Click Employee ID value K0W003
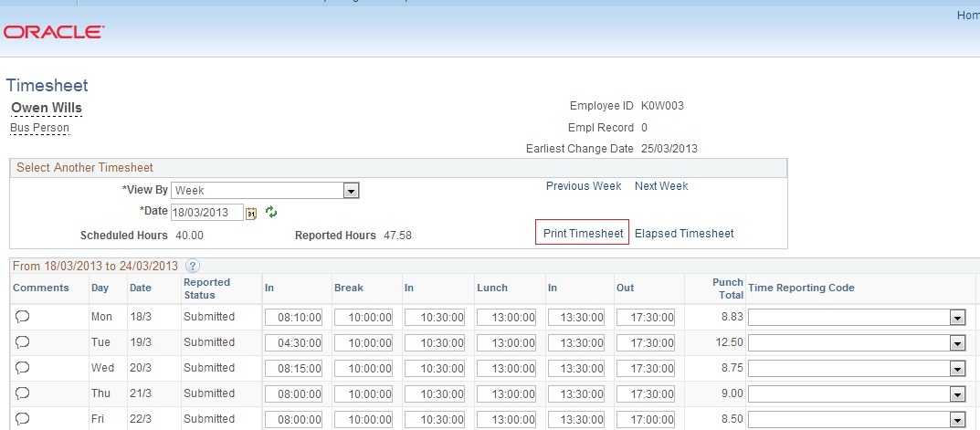The height and width of the screenshot is (430, 980). pos(662,106)
